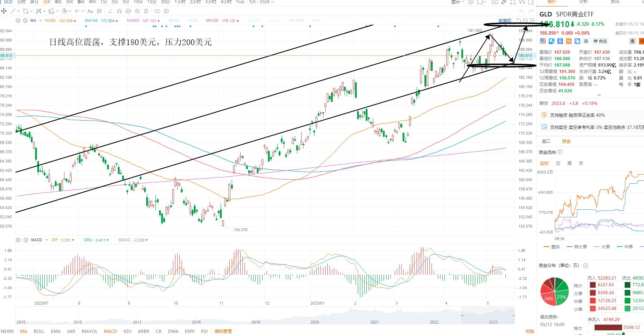Toggle MA30 line visibility
This screenshot has height=335, width=644.
pyautogui.click(x=174, y=21)
